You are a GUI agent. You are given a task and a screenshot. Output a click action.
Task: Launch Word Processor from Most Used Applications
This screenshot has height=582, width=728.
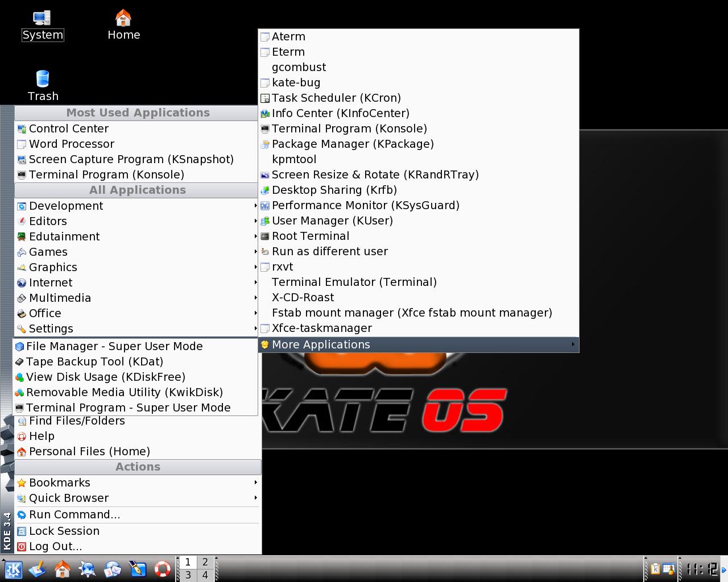(x=136, y=144)
